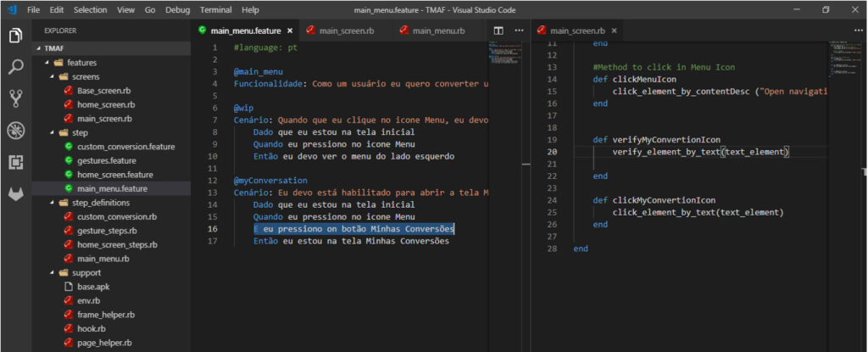Open the Extensions view icon
868x352 pixels.
click(x=15, y=162)
